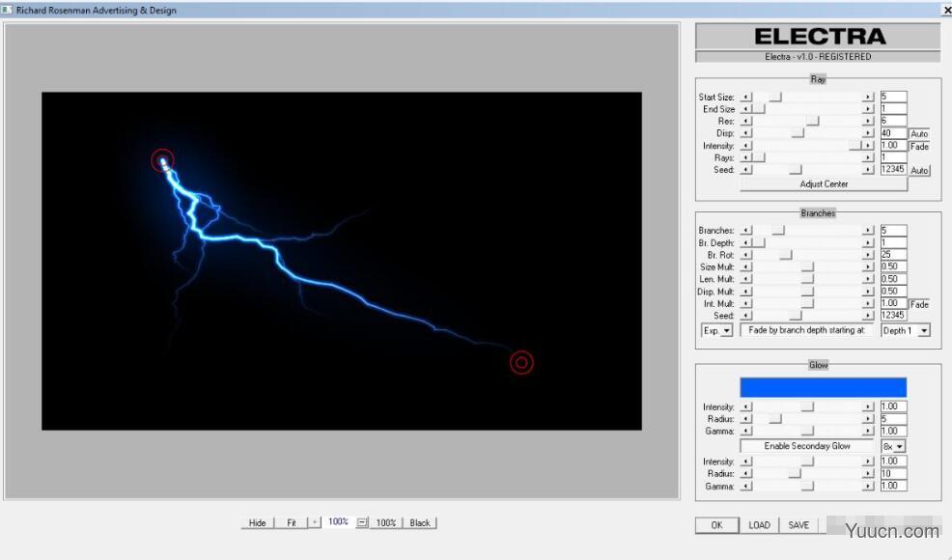Click the Adjust Center button
The width and height of the screenshot is (952, 560).
pos(824,184)
